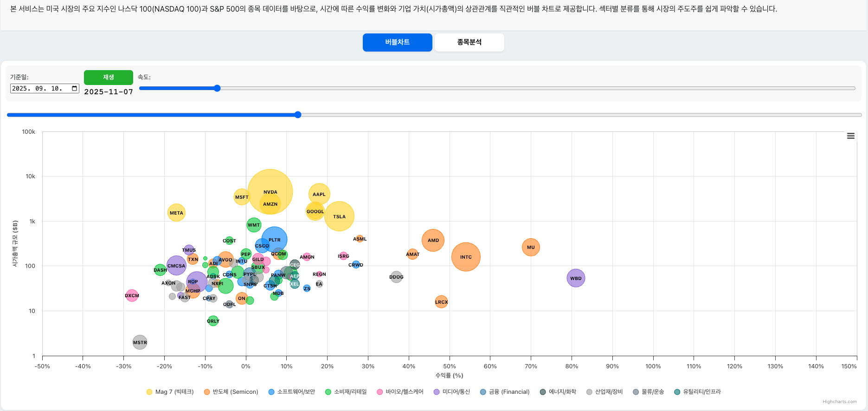
Task: Select the MSTR bubble
Action: click(140, 343)
